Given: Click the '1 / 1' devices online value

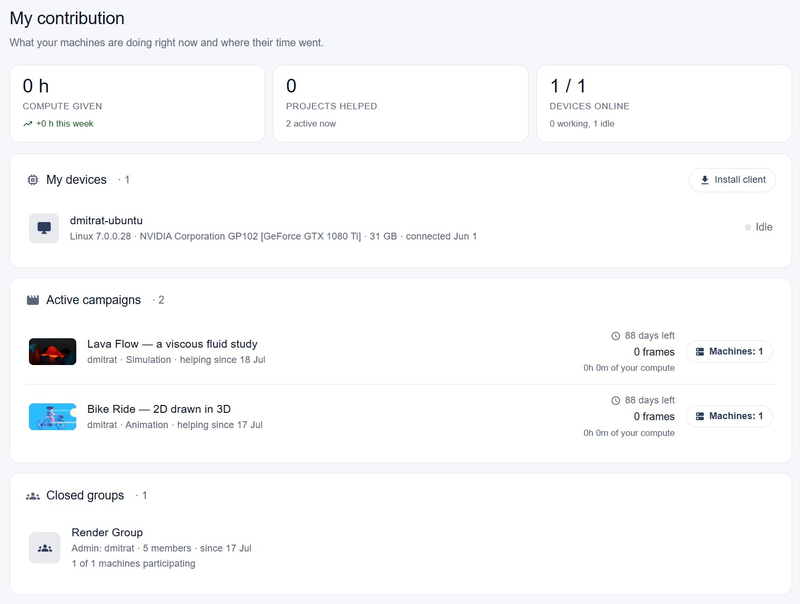Looking at the screenshot, I should 568,86.
